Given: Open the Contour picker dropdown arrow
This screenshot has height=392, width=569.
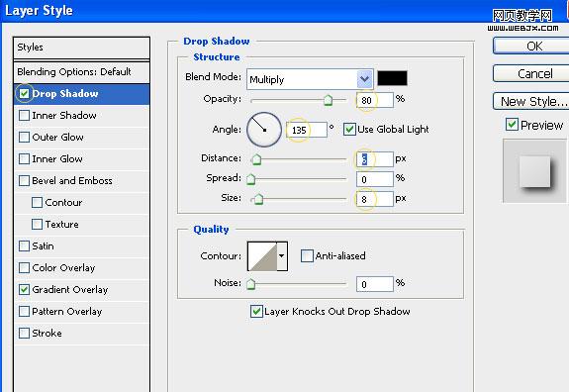Looking at the screenshot, I should coord(282,255).
